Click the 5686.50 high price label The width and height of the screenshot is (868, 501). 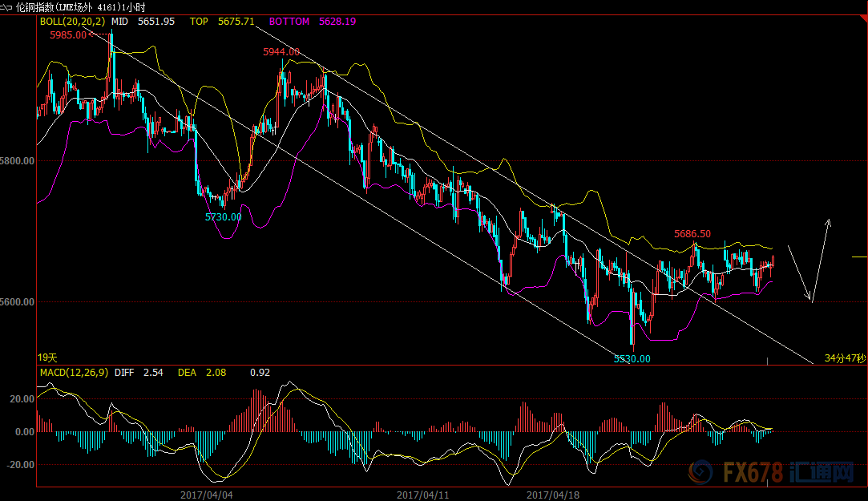pyautogui.click(x=692, y=234)
